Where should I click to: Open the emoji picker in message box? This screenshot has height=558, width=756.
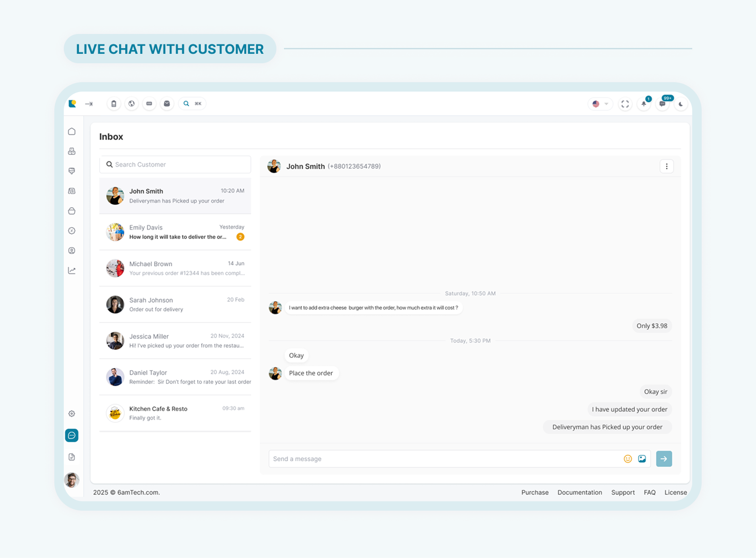click(627, 459)
